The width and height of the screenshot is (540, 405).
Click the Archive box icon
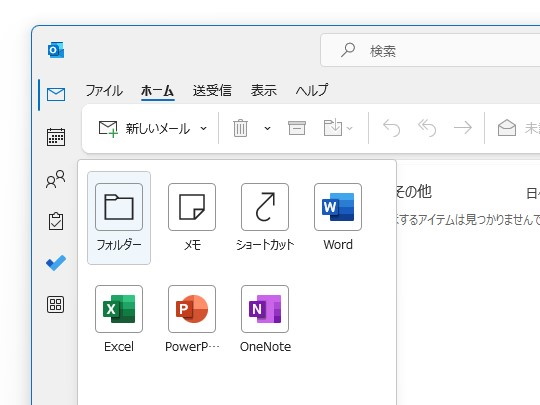click(297, 128)
